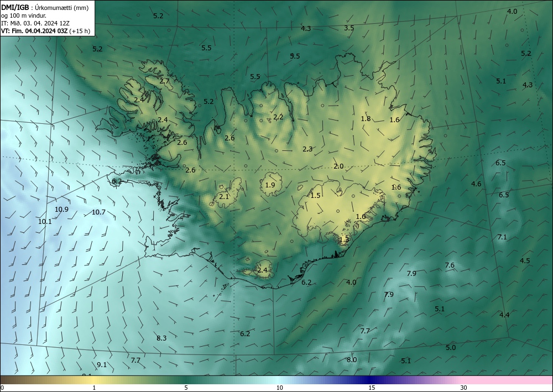Click the 15 label on the colour scale
553x392 pixels.
coord(372,388)
